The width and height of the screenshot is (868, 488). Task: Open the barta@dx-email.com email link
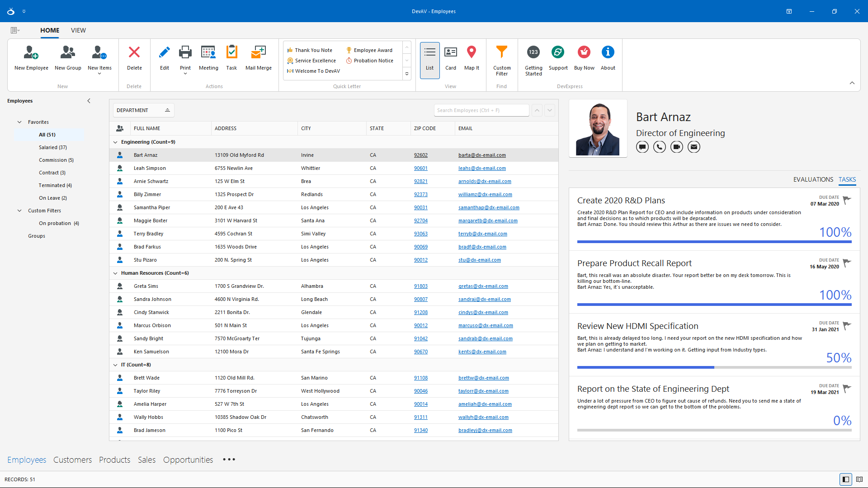click(x=482, y=155)
